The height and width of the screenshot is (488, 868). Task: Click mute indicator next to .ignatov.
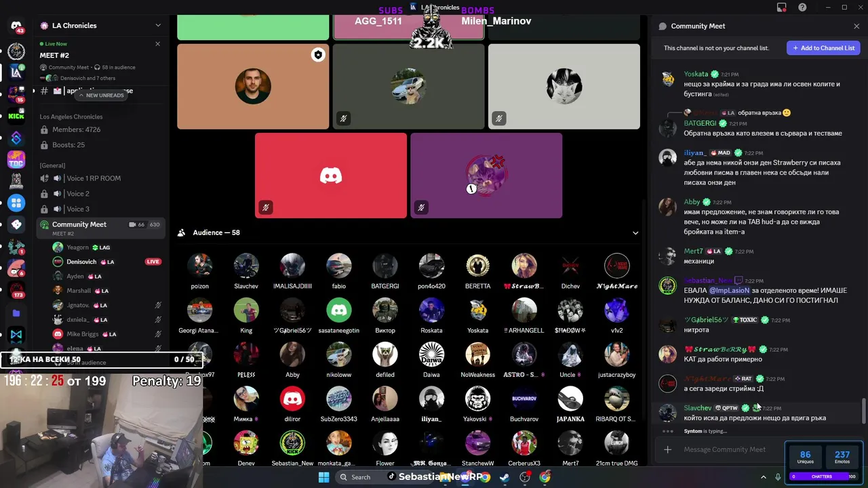coord(158,305)
